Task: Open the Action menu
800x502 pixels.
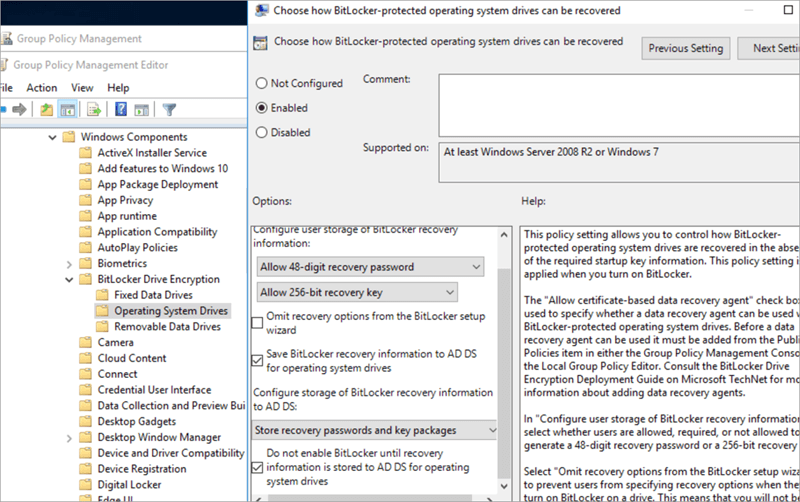Action: coord(42,88)
